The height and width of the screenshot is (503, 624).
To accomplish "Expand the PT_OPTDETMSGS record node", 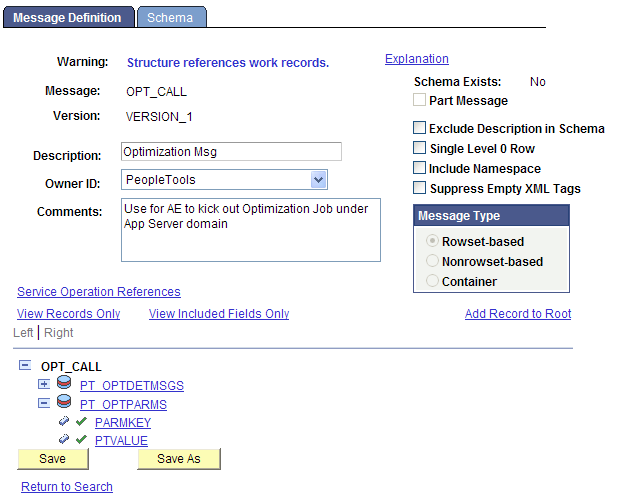I will click(x=44, y=384).
